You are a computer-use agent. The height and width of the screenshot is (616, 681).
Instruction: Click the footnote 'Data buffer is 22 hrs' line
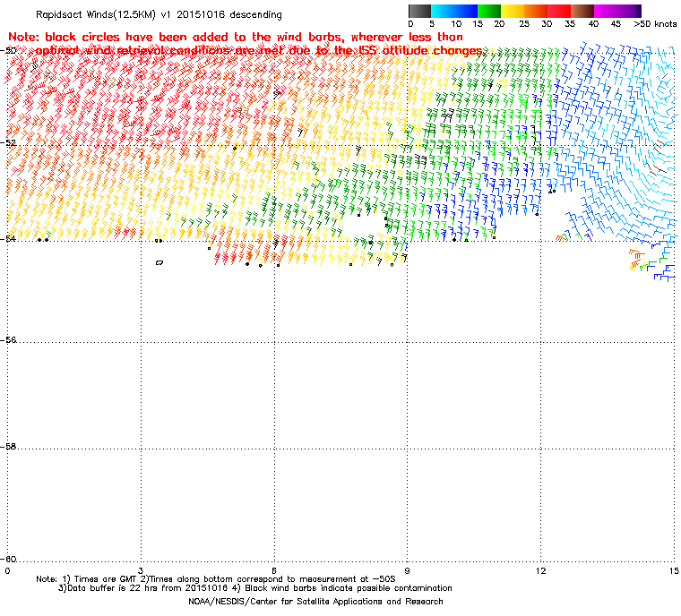tap(255, 588)
